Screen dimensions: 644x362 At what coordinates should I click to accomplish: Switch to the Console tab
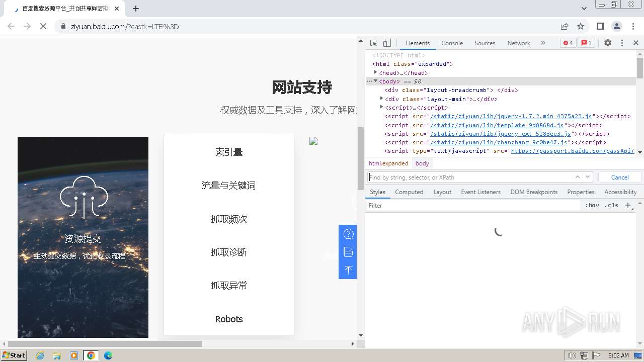click(452, 43)
